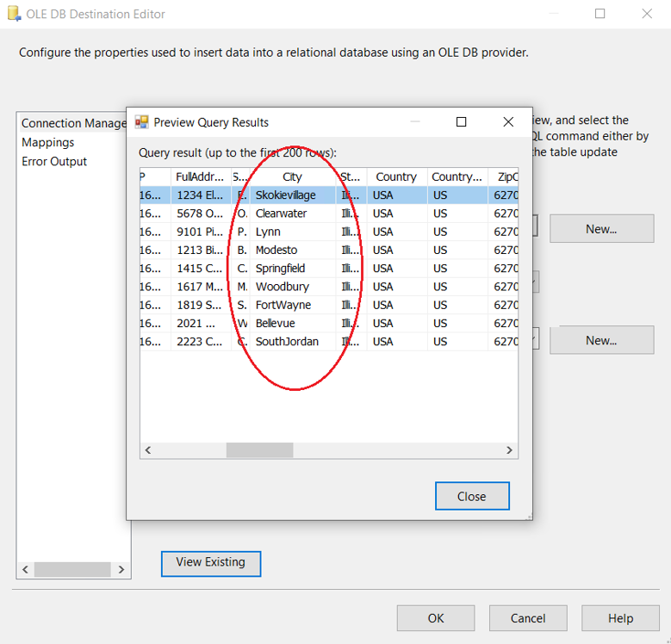Select the Error Output page
This screenshot has height=644, width=671.
click(54, 162)
